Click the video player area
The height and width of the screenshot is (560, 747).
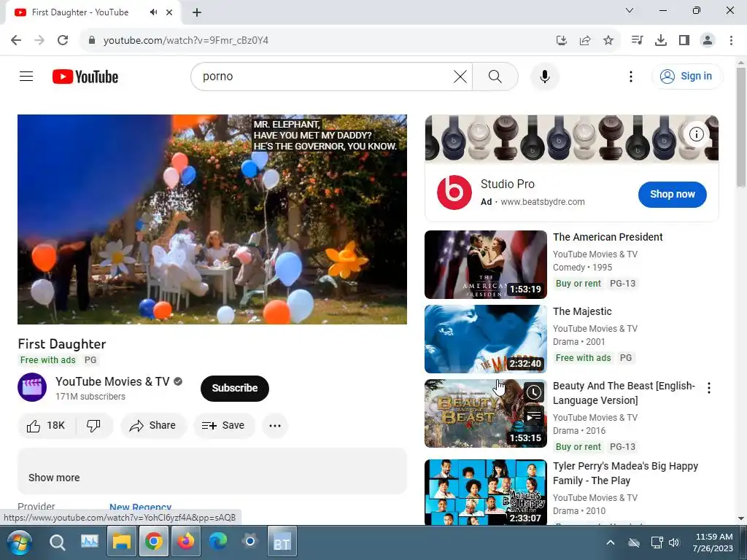[212, 219]
